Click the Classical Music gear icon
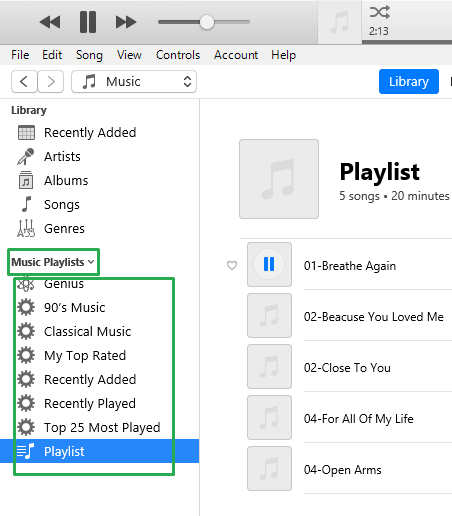452x516 pixels. click(26, 331)
